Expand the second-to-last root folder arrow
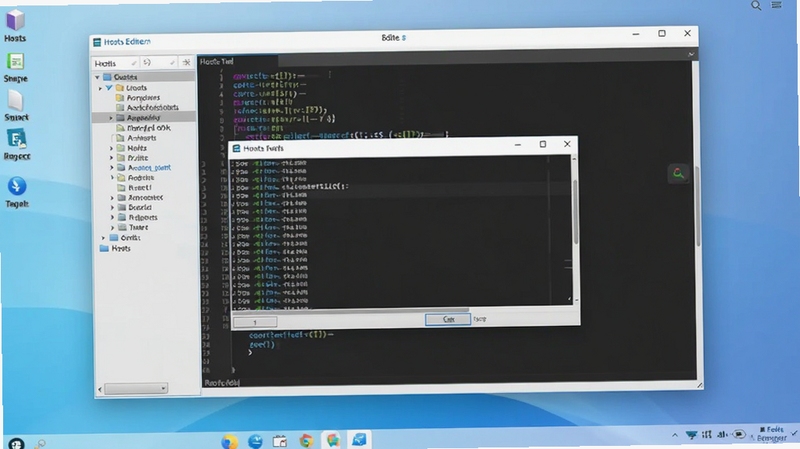This screenshot has height=449, width=800. pos(104,238)
